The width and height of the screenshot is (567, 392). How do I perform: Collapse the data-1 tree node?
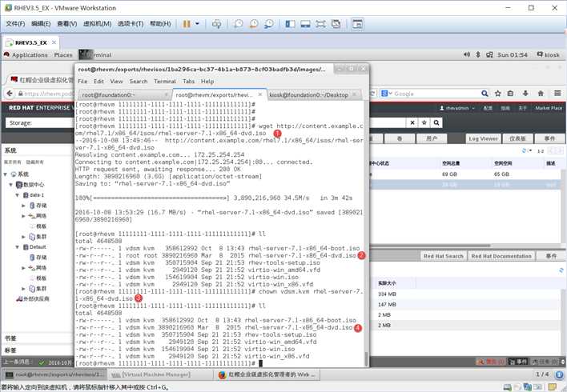click(17, 195)
